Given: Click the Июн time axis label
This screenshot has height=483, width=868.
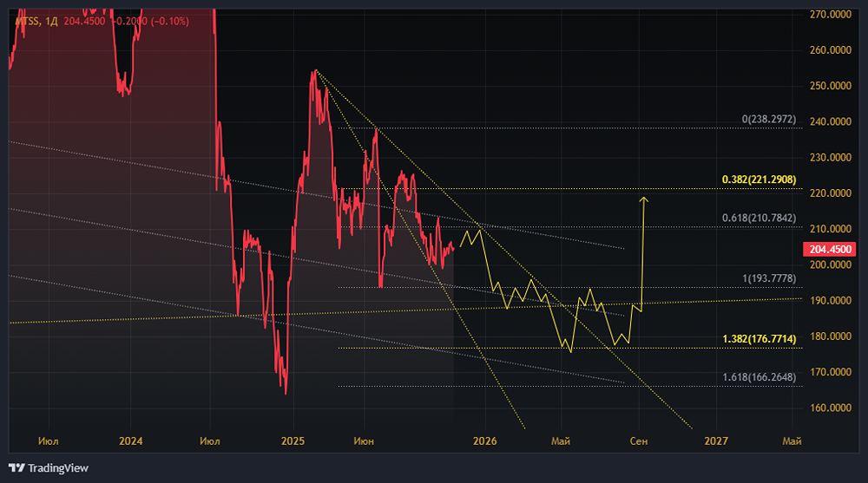Looking at the screenshot, I should coord(364,441).
